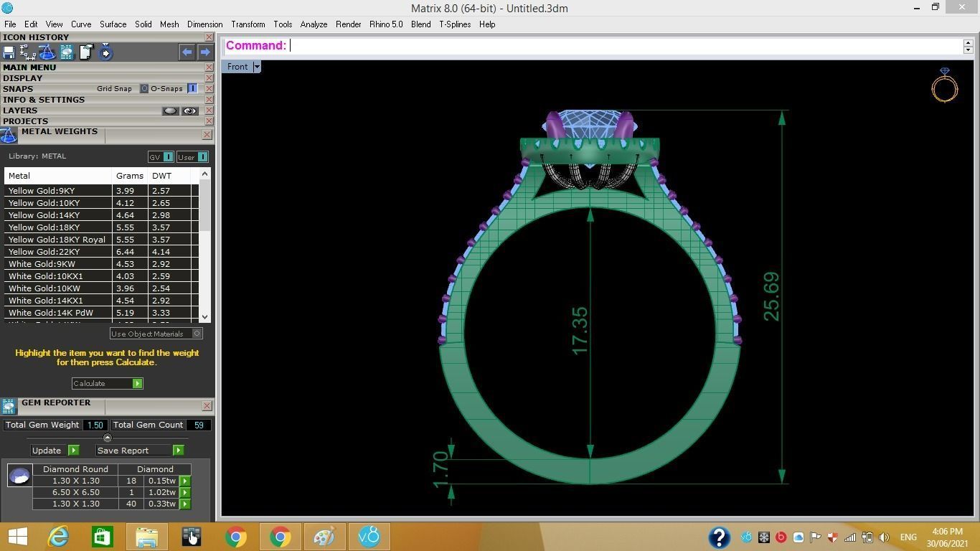Toggle Grid Snap option
The width and height of the screenshot is (980, 551).
143,89
